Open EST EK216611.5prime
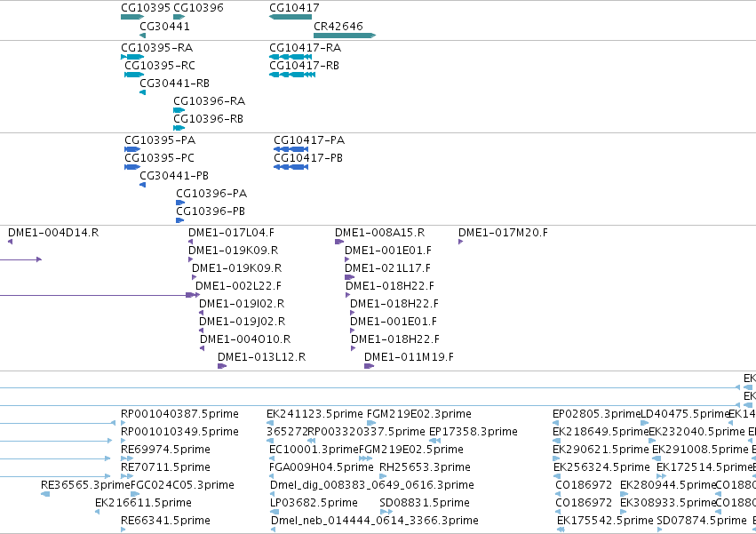The image size is (756, 534). tap(143, 504)
